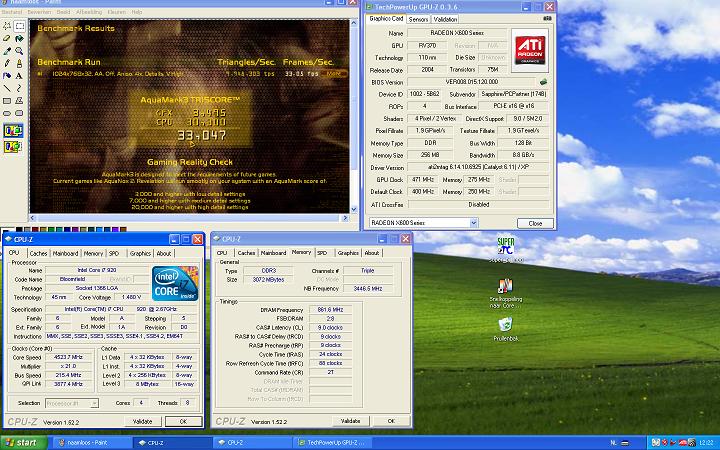The width and height of the screenshot is (720, 450).
Task: Select the Brush tool in Paint
Action: [x=19, y=63]
